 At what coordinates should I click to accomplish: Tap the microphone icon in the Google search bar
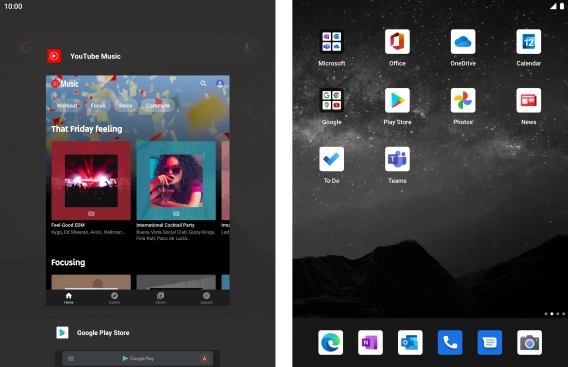(247, 47)
